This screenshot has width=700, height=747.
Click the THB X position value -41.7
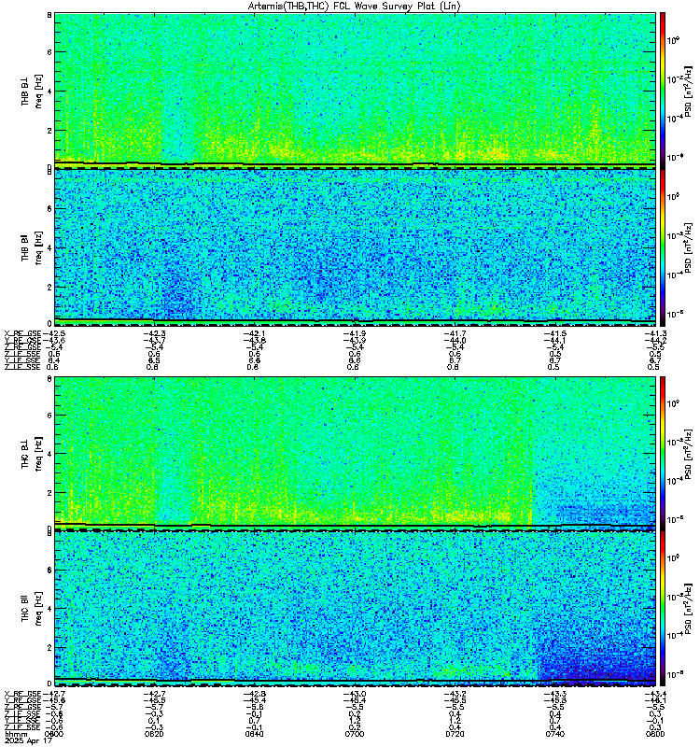(x=455, y=333)
